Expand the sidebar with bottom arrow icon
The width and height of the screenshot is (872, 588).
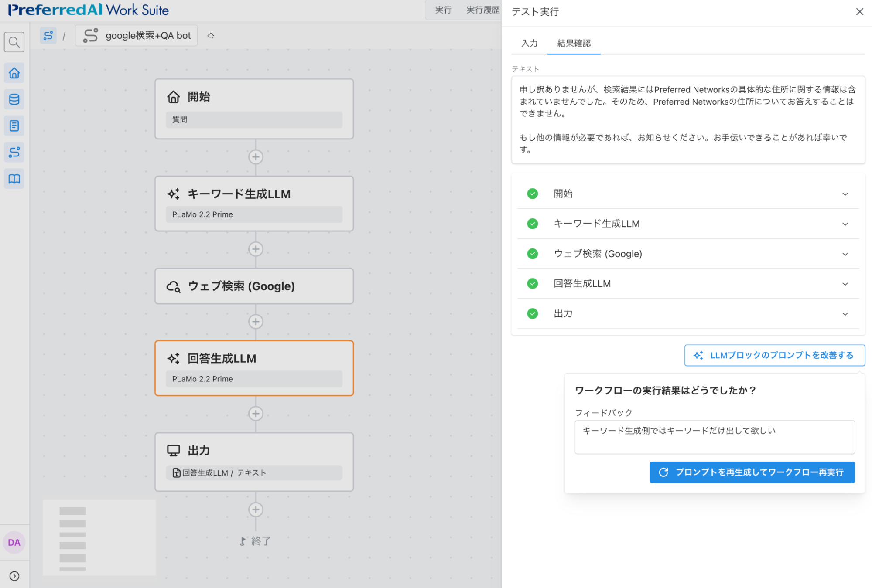pyautogui.click(x=14, y=576)
